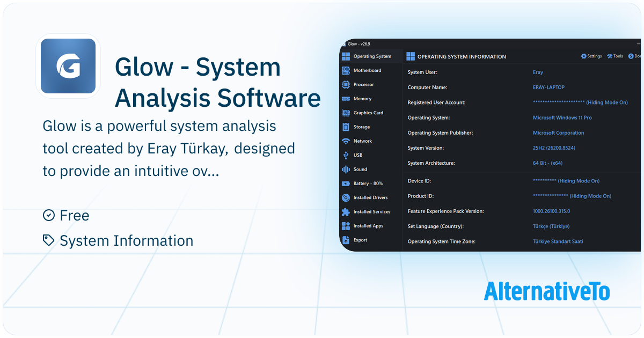Click the tag icon beside System Information
The height and width of the screenshot is (338, 644).
49,240
